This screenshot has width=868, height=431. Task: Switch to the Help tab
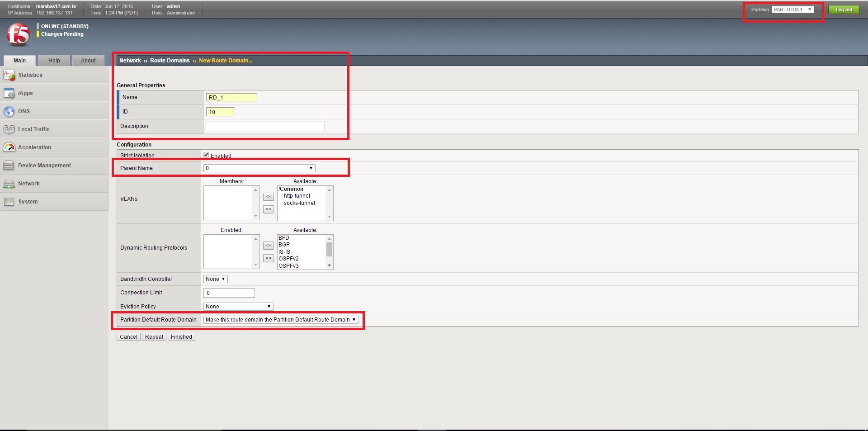[54, 61]
